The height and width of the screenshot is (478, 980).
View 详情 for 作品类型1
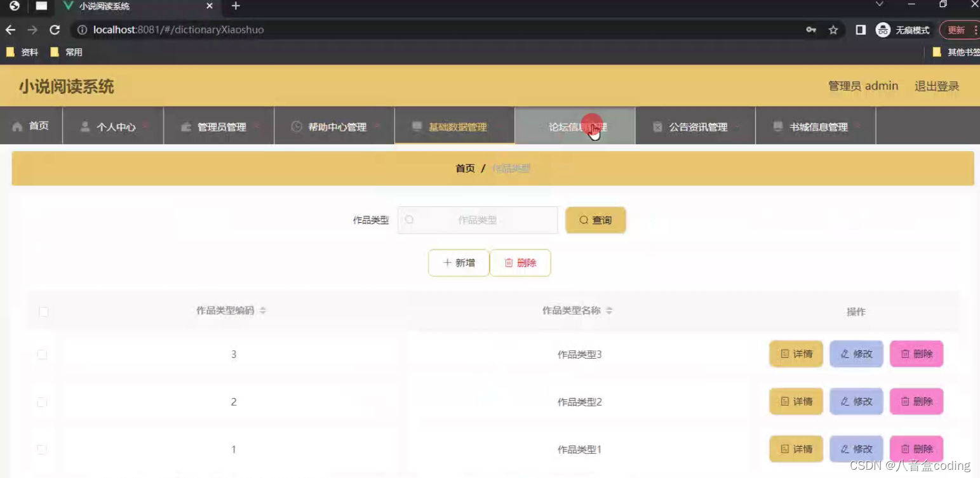point(796,449)
